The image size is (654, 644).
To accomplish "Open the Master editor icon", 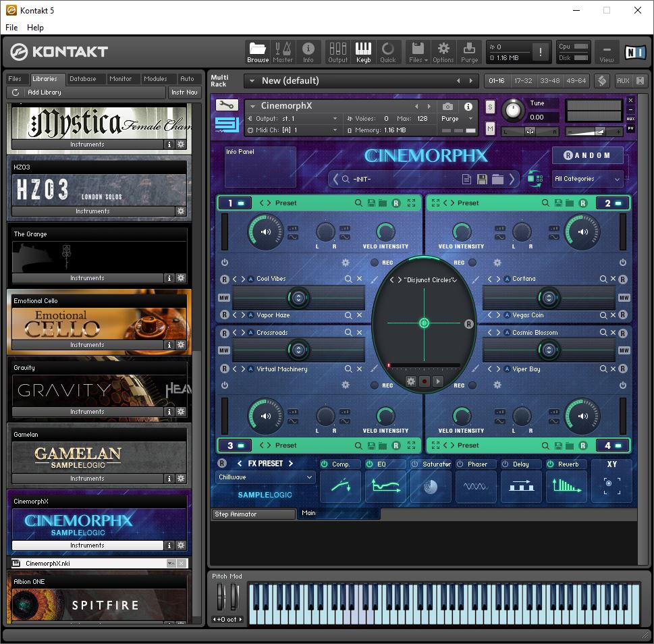I will 282,52.
